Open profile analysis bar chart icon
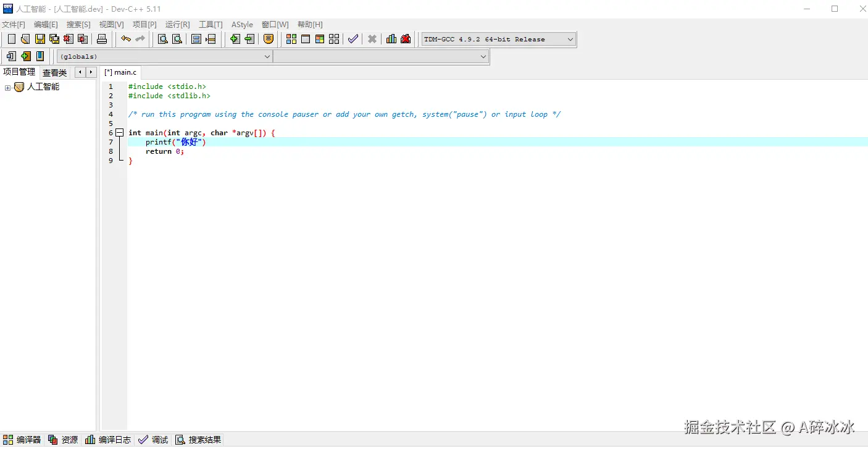Viewport: 868px width, 449px height. pos(391,39)
